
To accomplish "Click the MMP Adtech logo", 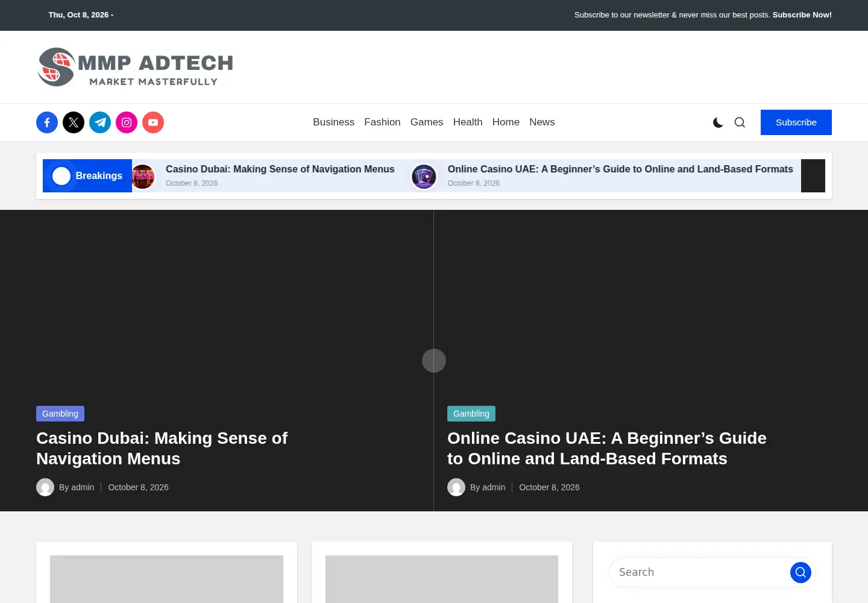I will pyautogui.click(x=135, y=67).
